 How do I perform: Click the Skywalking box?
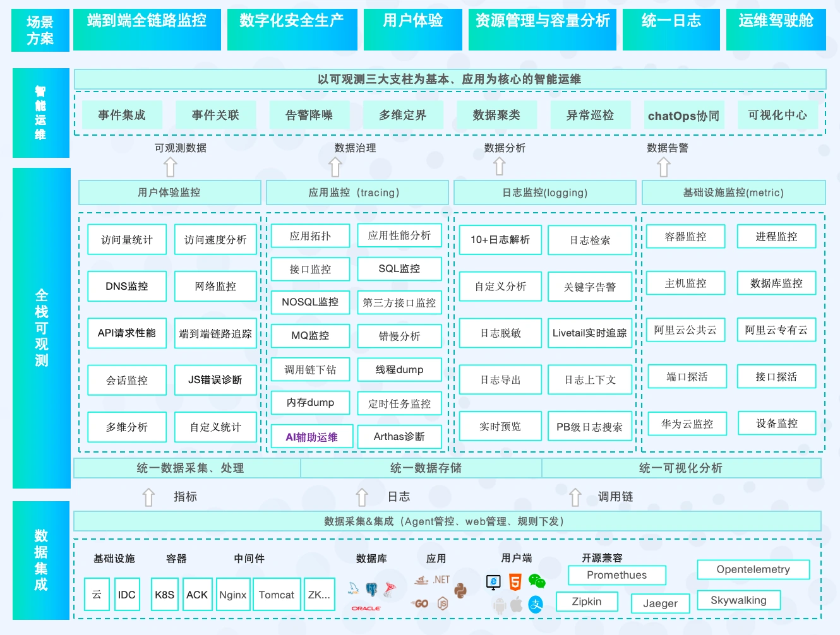(x=739, y=600)
